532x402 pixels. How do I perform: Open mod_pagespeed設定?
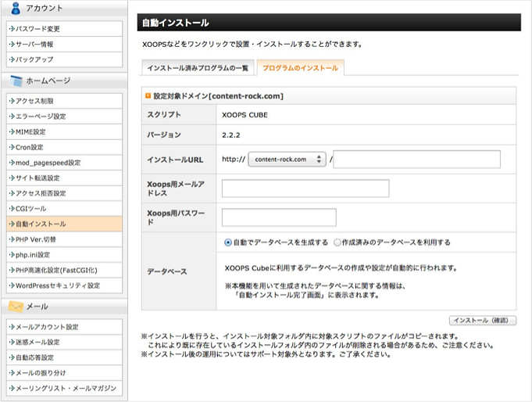click(65, 163)
